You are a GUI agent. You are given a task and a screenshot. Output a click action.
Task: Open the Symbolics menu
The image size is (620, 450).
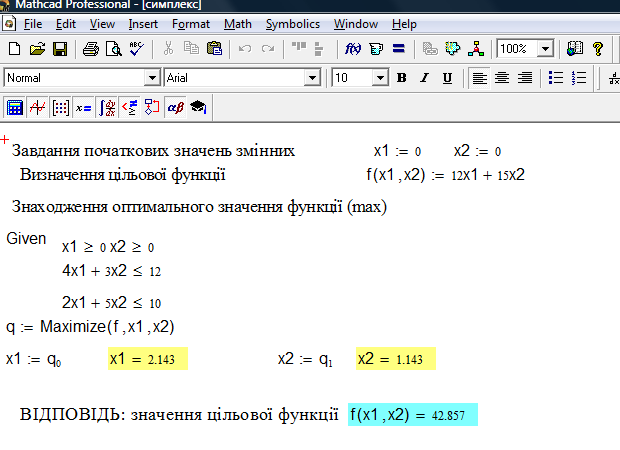coord(293,24)
